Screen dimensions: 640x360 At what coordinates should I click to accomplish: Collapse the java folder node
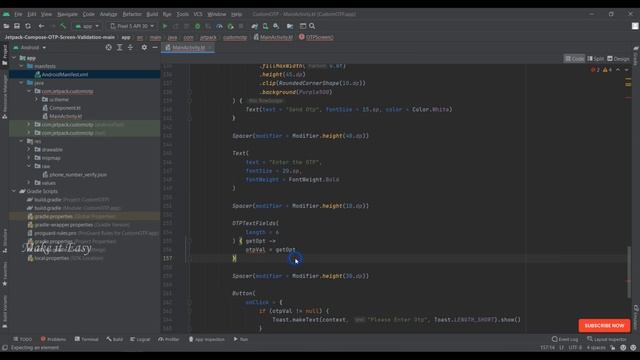click(21, 83)
